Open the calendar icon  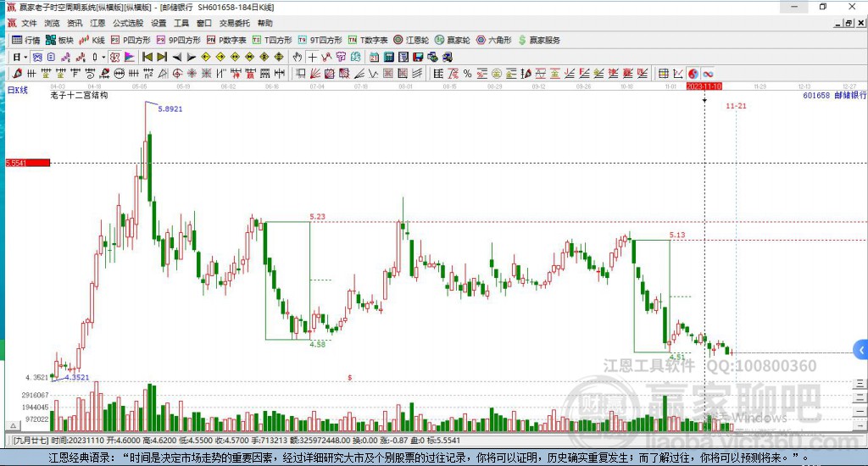point(374,57)
